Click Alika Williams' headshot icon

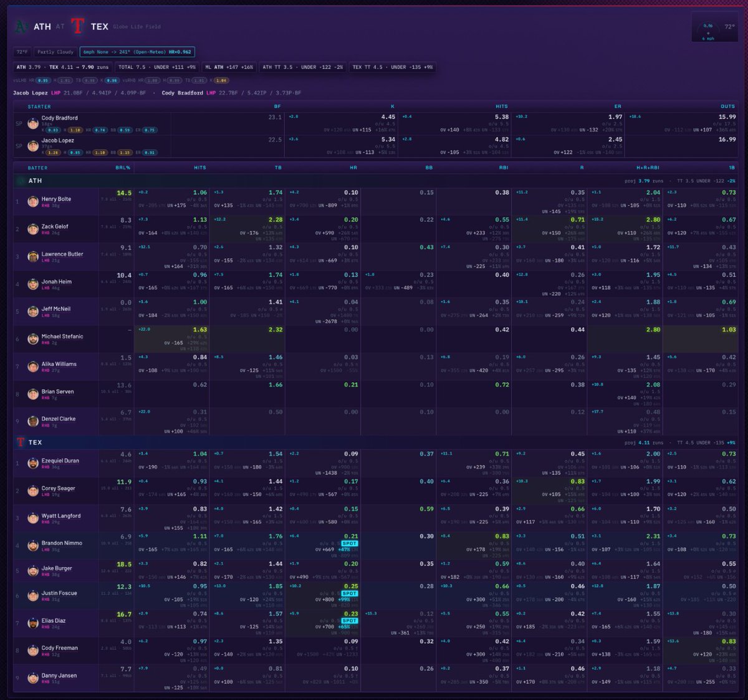pyautogui.click(x=33, y=367)
